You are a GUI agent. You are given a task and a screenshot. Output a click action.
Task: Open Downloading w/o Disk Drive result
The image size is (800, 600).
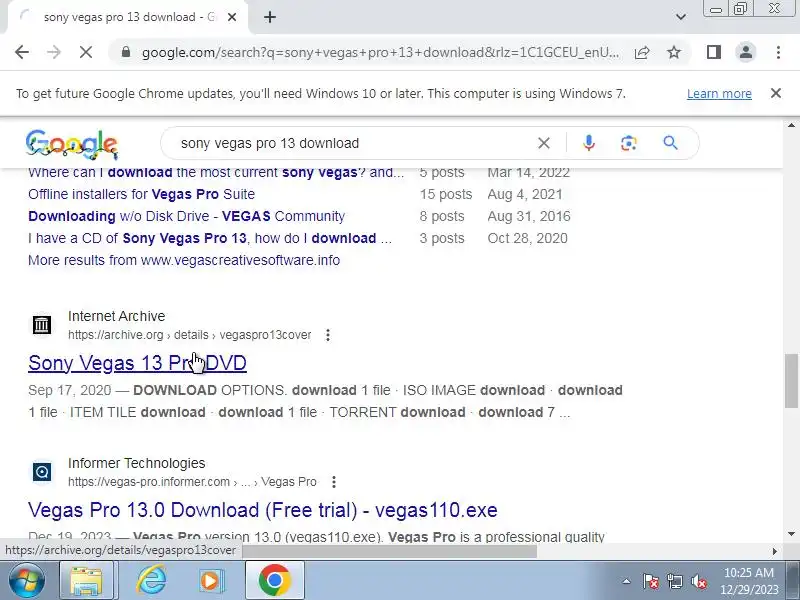186,216
